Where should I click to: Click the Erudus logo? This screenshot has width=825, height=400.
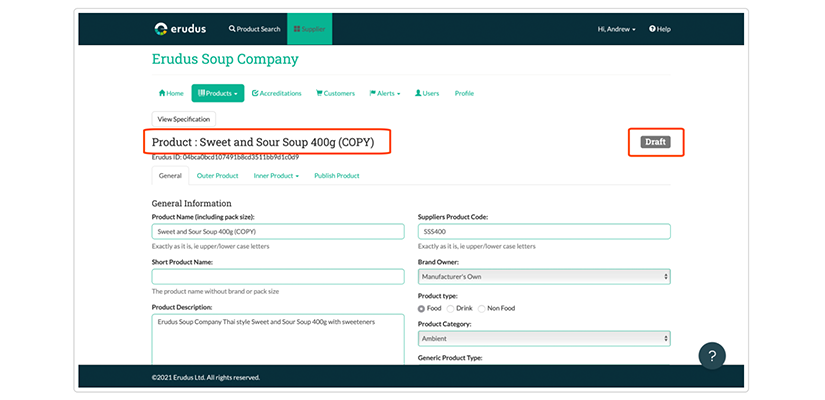click(180, 29)
